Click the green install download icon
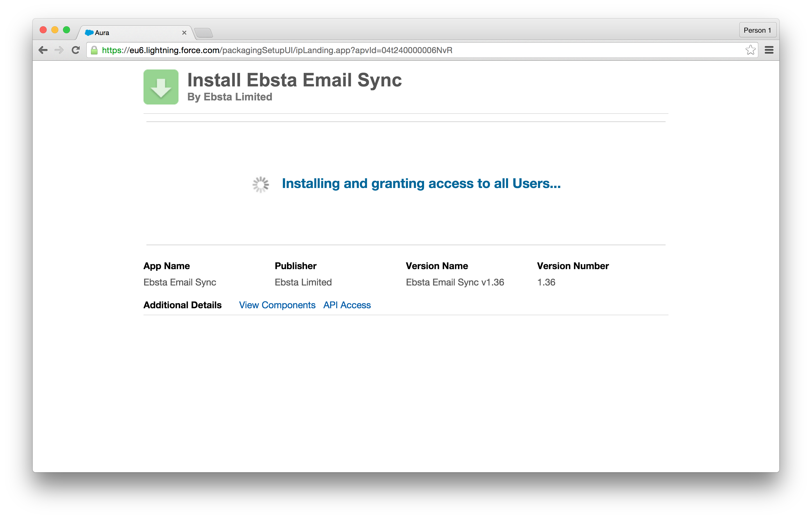 pos(161,87)
